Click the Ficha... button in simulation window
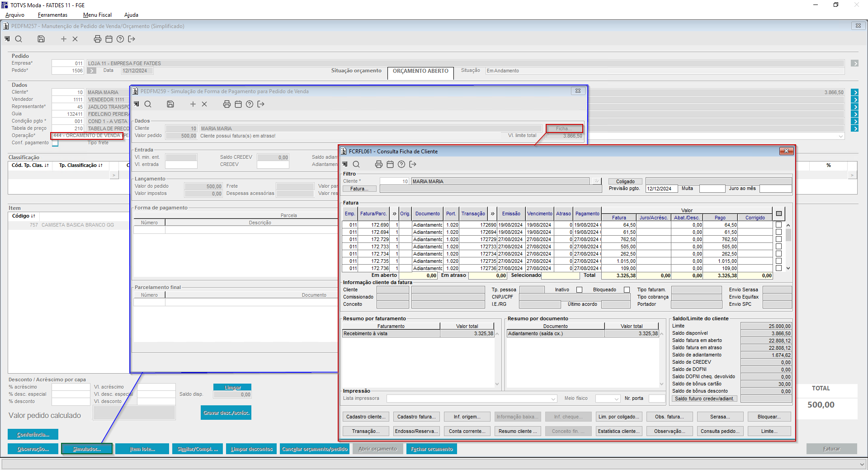The height and width of the screenshot is (470, 868). coord(564,128)
